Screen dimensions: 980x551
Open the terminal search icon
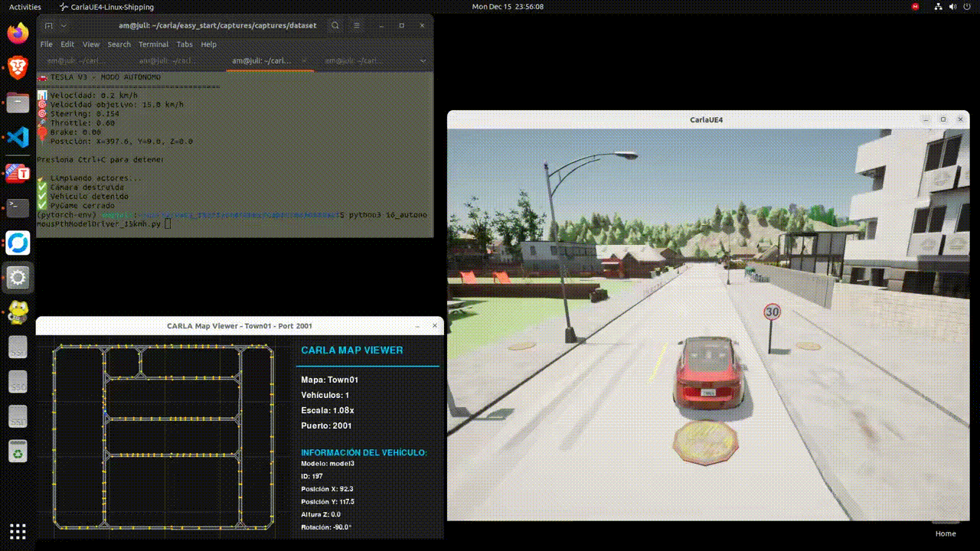click(x=335, y=25)
